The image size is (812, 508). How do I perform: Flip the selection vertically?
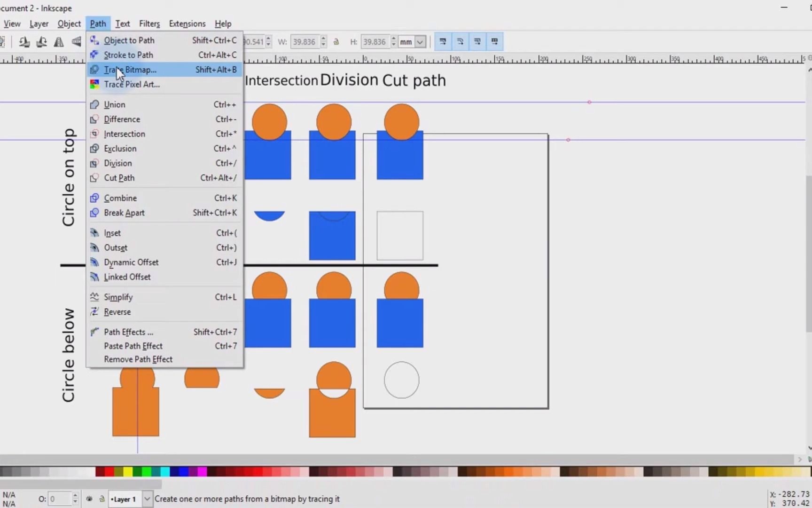click(x=76, y=42)
